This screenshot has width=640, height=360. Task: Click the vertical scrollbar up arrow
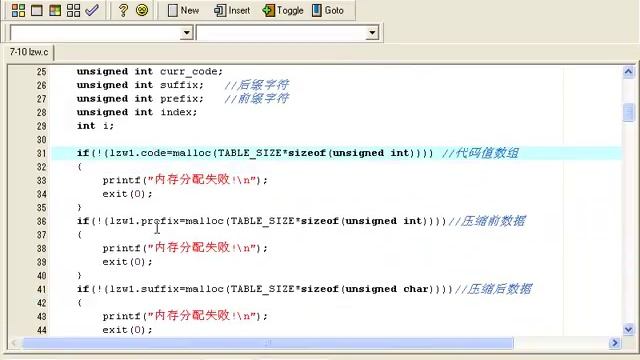[x=628, y=72]
